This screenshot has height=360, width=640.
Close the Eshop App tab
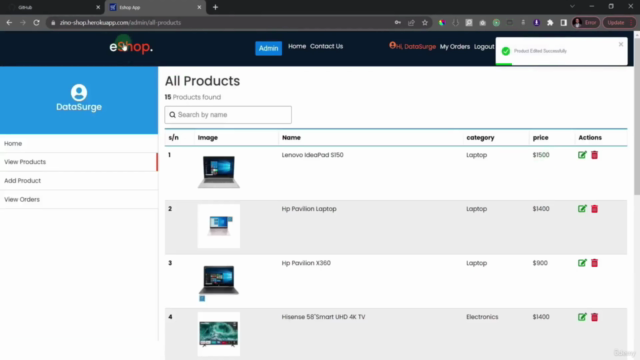pos(199,7)
